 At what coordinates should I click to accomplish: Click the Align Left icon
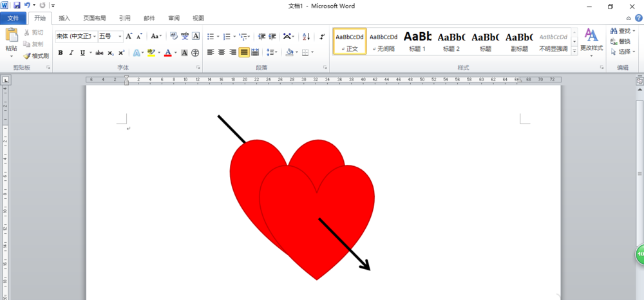(211, 52)
